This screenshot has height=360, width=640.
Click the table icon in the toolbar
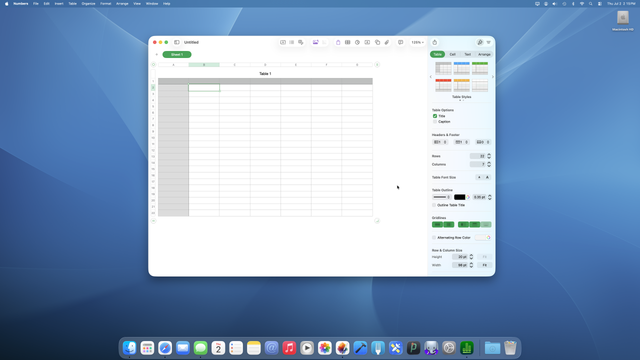(347, 42)
